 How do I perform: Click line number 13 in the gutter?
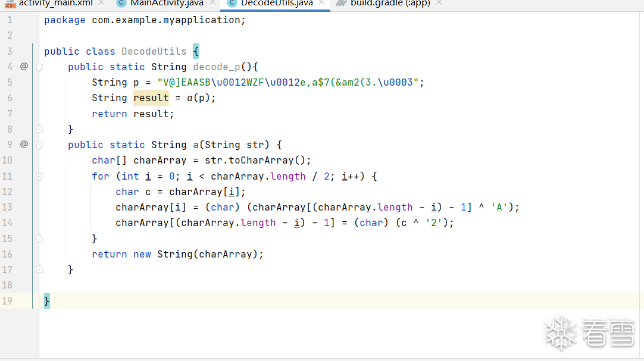tap(7, 207)
